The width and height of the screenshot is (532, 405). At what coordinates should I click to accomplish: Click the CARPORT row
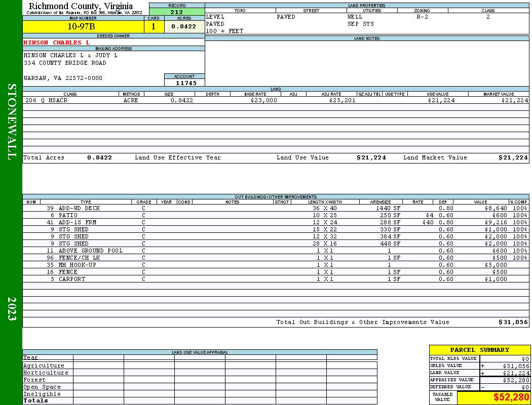click(276, 279)
